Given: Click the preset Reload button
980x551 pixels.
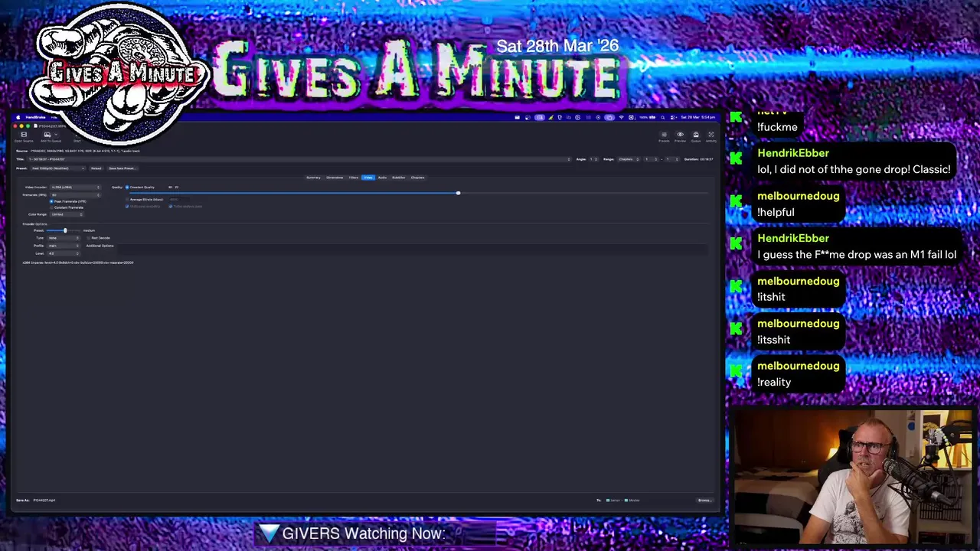Looking at the screenshot, I should coord(96,168).
